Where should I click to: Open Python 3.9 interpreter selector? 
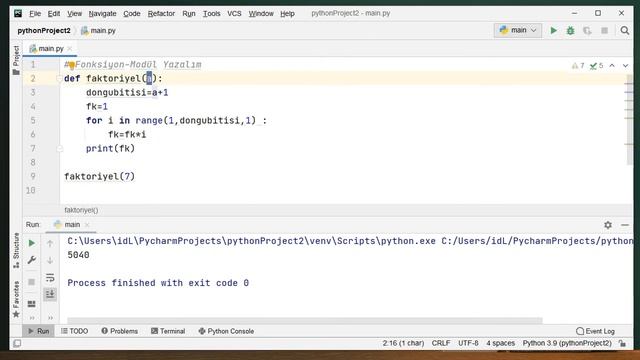click(567, 343)
